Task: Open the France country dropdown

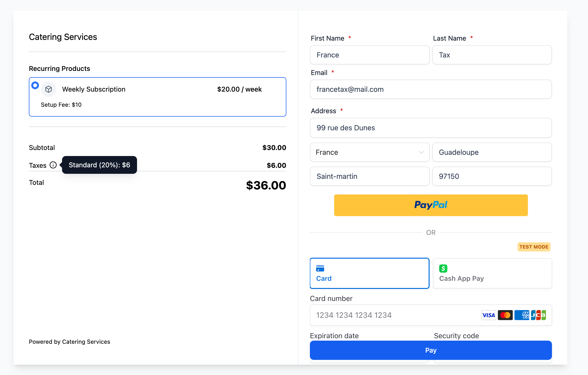Action: point(366,152)
